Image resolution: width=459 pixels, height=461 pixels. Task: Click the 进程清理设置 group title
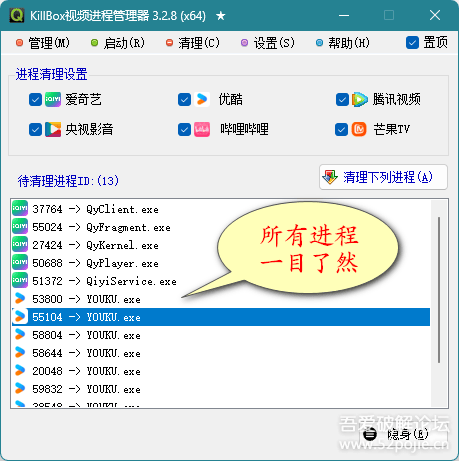51,74
